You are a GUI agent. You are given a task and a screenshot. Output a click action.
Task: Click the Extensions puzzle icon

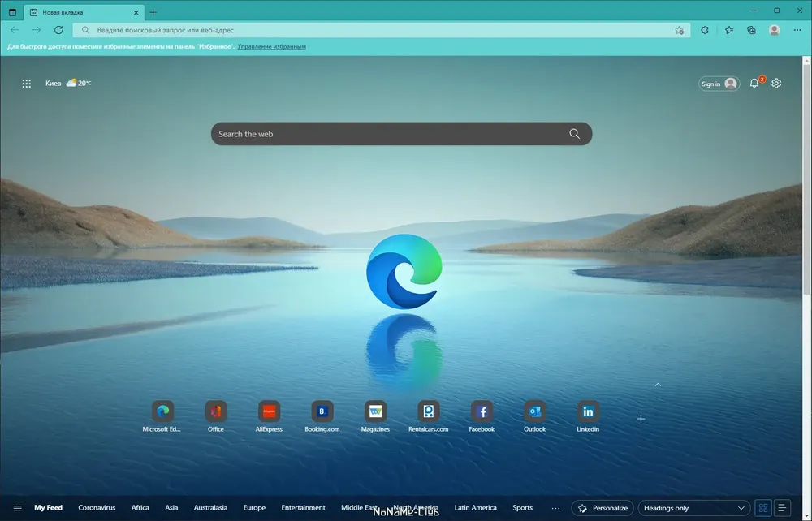(x=705, y=30)
